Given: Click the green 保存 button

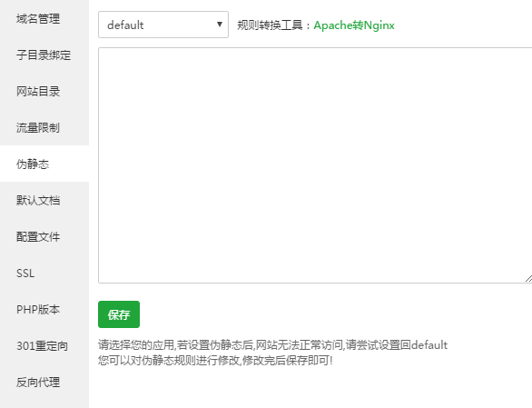Looking at the screenshot, I should click(119, 314).
